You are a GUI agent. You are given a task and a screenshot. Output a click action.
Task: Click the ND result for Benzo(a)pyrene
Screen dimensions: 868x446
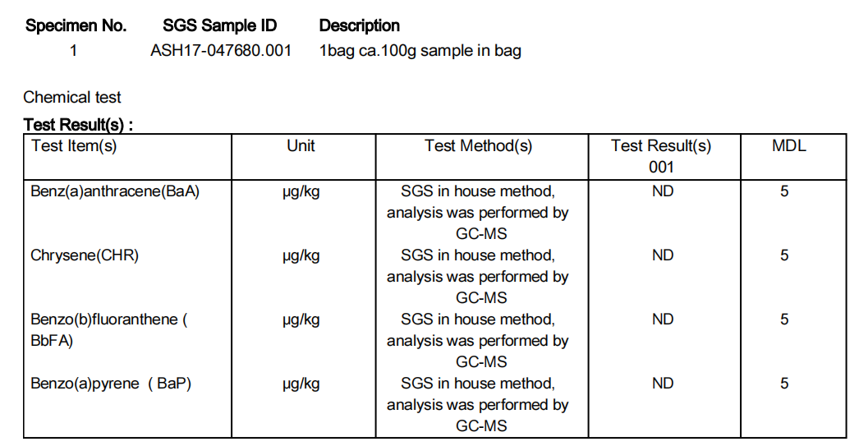point(663,384)
